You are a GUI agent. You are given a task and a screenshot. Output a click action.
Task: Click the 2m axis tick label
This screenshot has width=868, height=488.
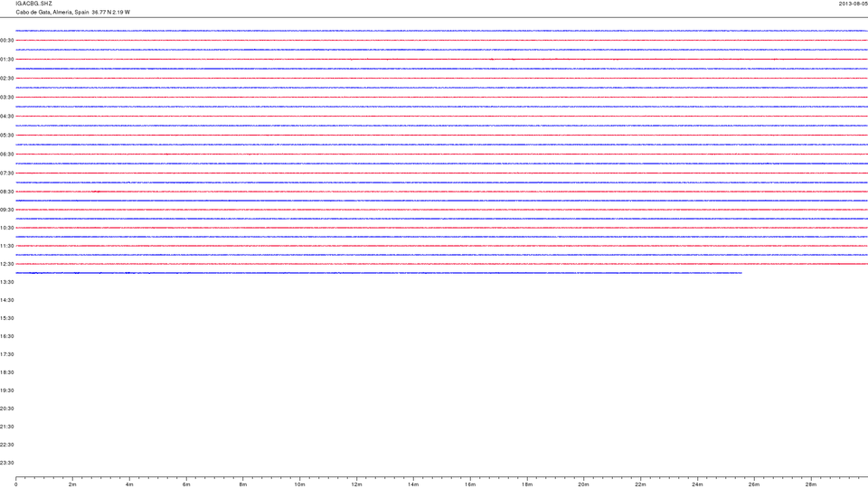coord(72,484)
